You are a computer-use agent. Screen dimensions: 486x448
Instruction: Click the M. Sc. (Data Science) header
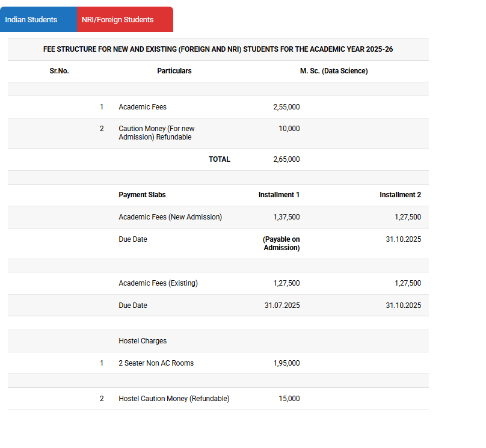click(x=334, y=71)
